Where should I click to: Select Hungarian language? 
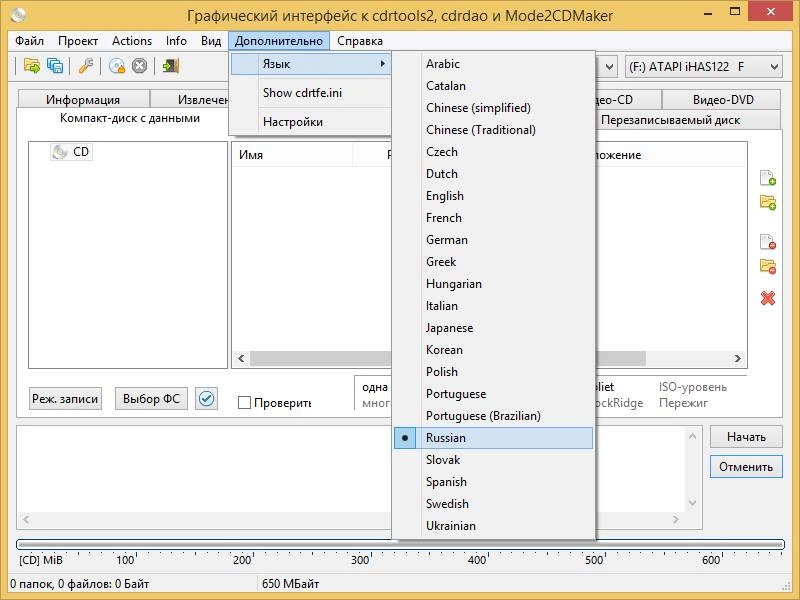(x=493, y=284)
